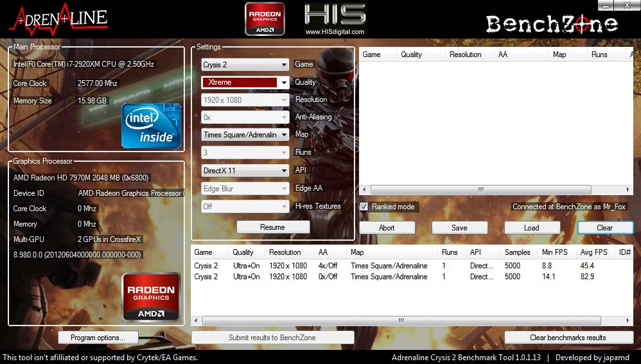
Task: Click the Resume button
Action: pos(273,227)
